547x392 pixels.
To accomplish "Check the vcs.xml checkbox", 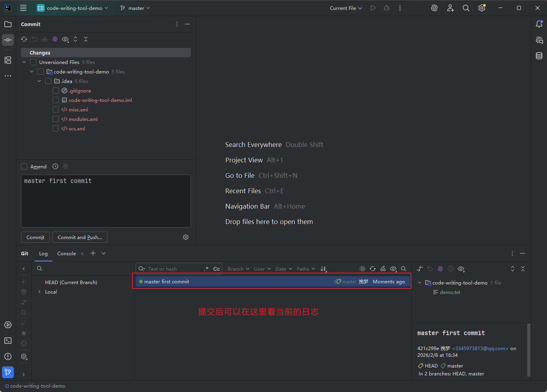I will click(x=56, y=128).
